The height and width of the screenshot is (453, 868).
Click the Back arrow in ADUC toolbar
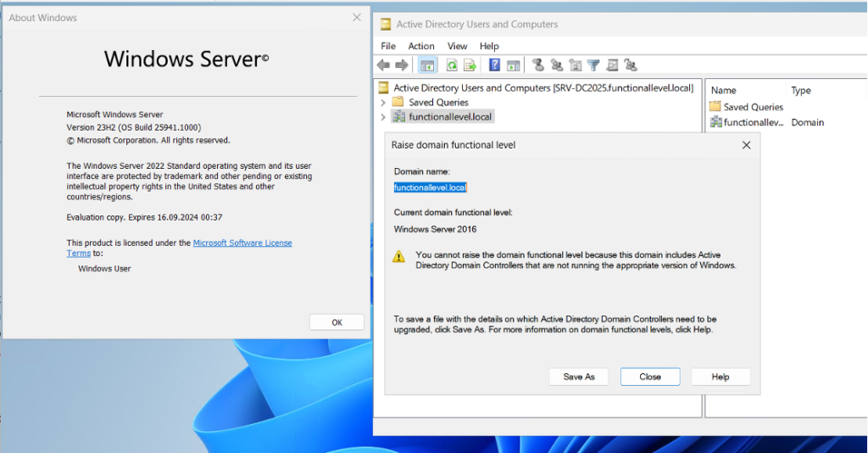(x=383, y=65)
